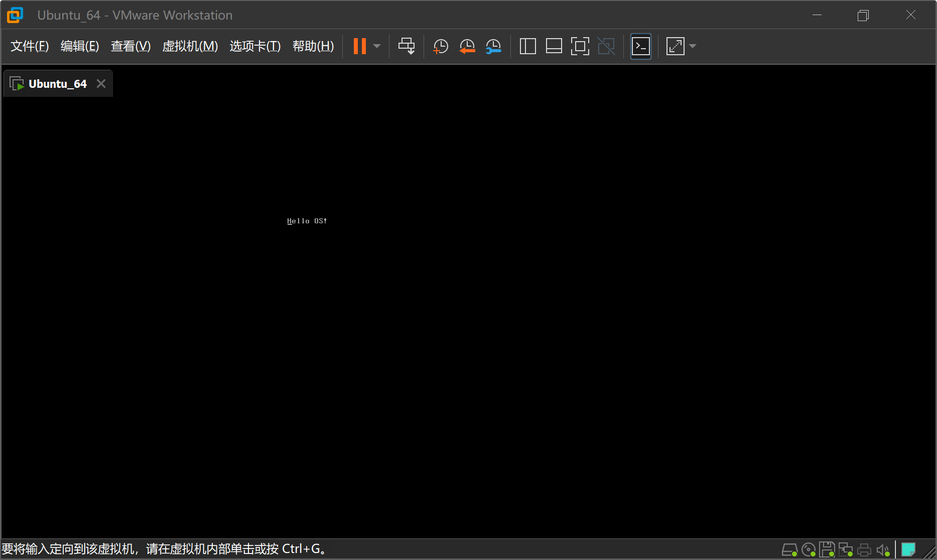Enter full screen mode for the VM
Viewport: 937px width, 560px height.
pyautogui.click(x=580, y=46)
